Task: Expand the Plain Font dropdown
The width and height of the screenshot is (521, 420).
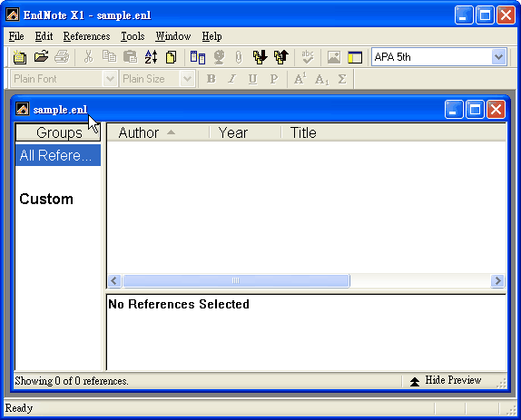Action: click(x=110, y=79)
